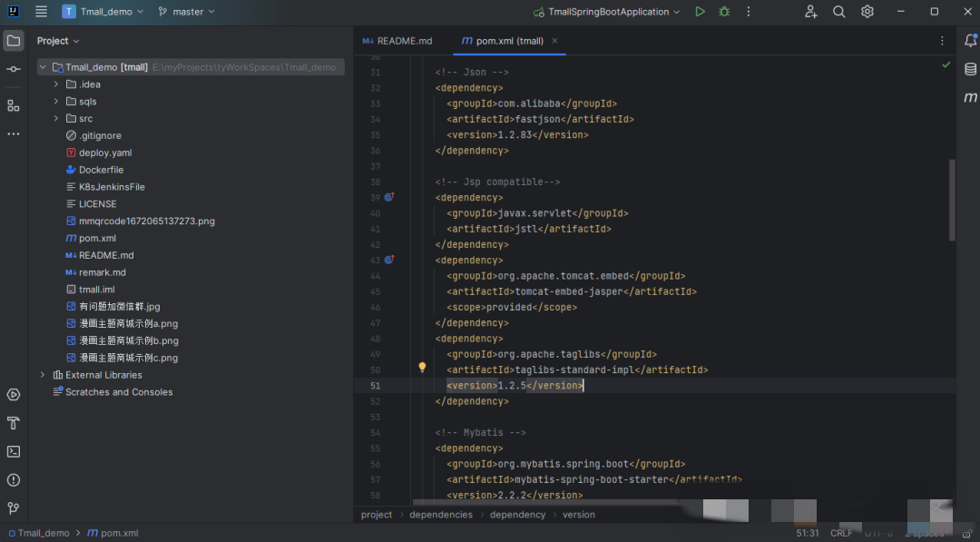The width and height of the screenshot is (980, 542).
Task: Open the Git tool window
Action: click(x=13, y=508)
